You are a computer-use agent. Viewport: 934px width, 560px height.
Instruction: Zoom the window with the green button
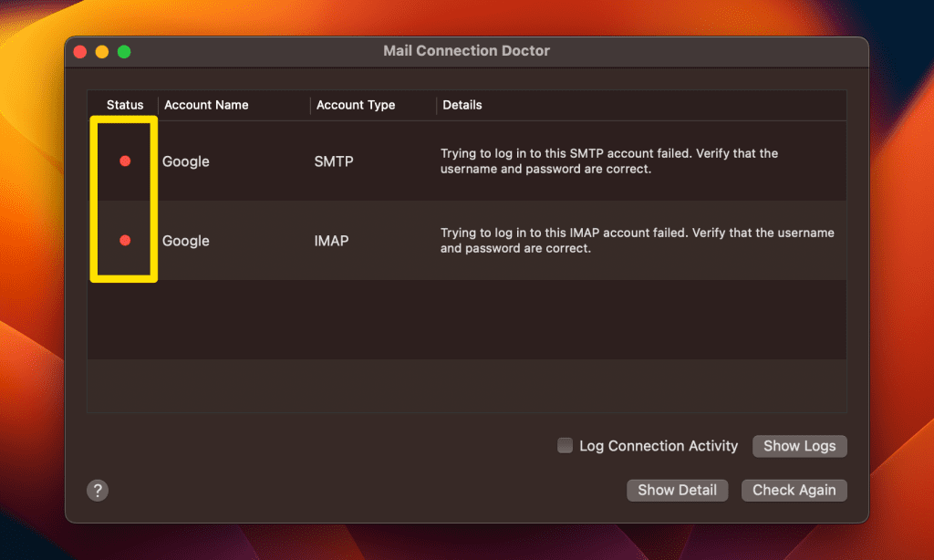click(x=124, y=52)
